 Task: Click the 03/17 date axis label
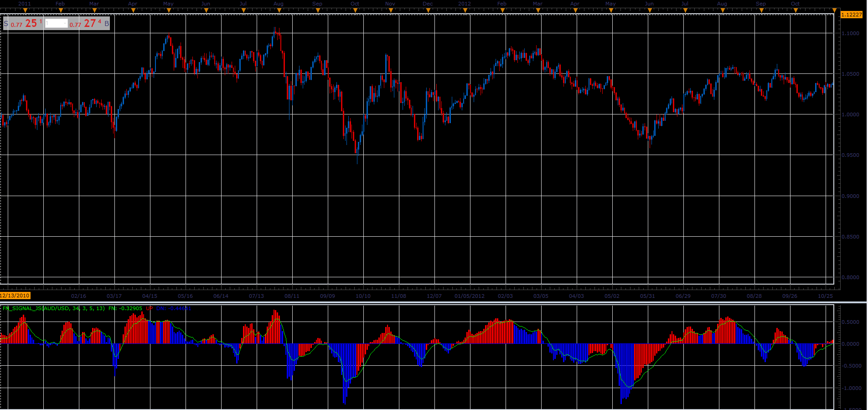point(114,296)
